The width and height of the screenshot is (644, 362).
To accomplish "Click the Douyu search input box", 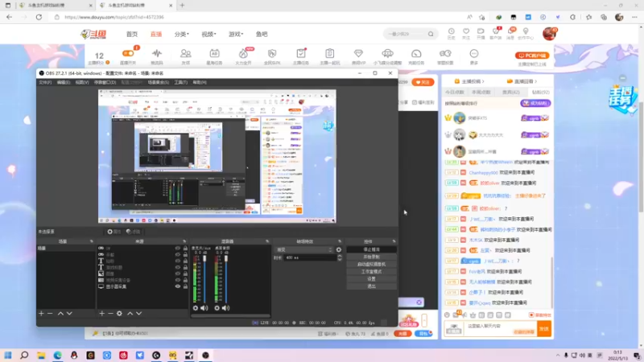I will tap(406, 34).
